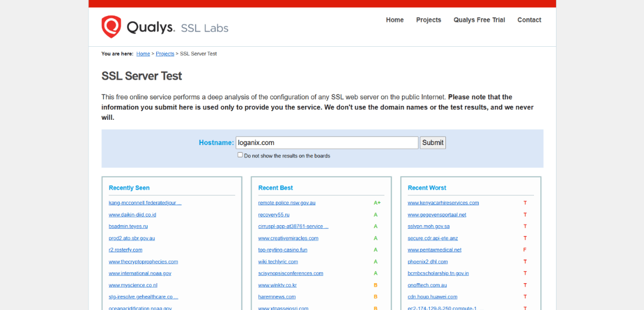Image resolution: width=644 pixels, height=310 pixels.
Task: Open cdn.houp.huawei.com link
Action: click(x=433, y=297)
